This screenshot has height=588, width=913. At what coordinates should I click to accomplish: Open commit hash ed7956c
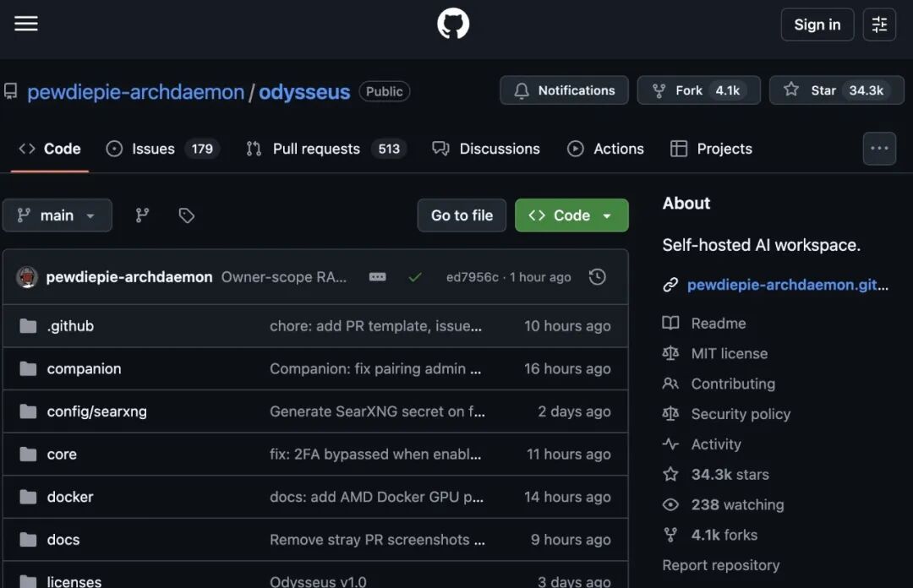tap(473, 277)
